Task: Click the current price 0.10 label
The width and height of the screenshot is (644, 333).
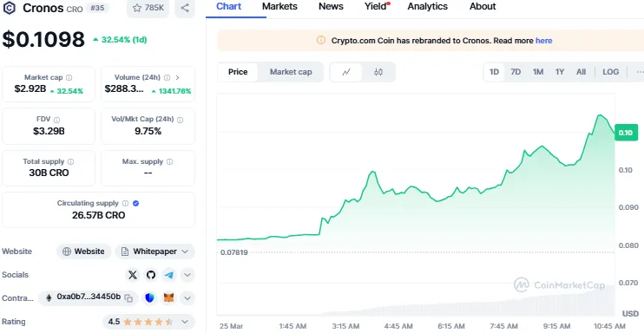Action: 626,133
